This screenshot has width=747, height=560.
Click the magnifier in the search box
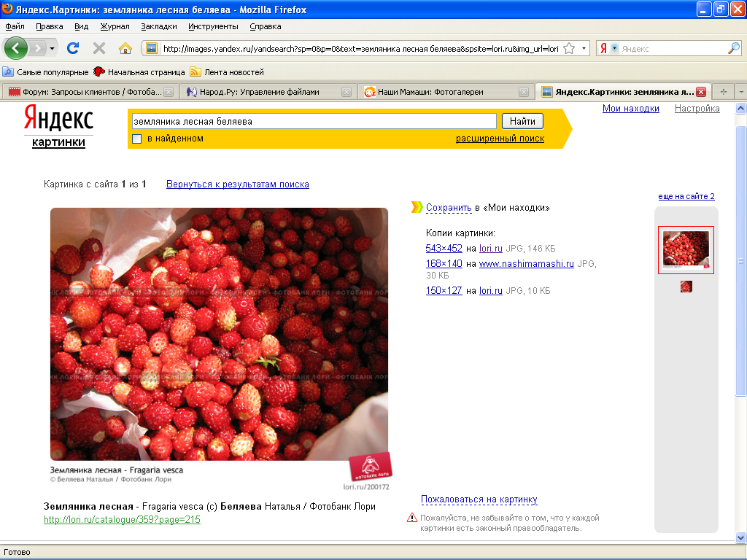pos(734,48)
